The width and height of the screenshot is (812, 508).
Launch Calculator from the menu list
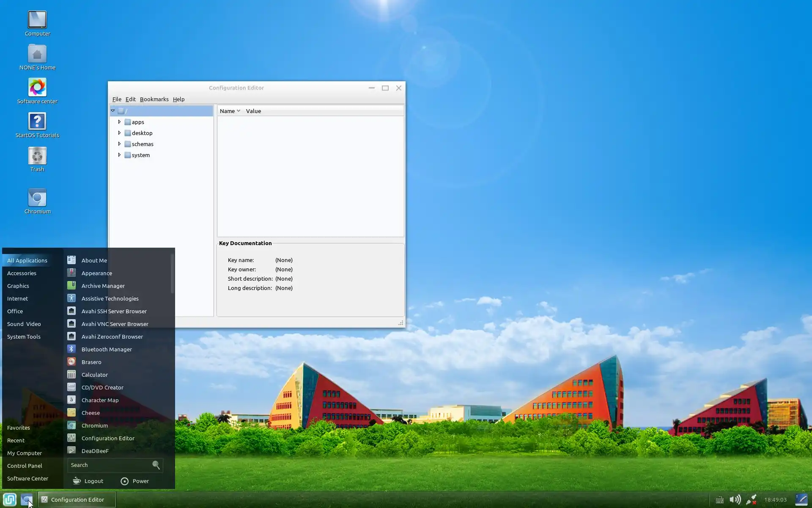[x=94, y=375]
